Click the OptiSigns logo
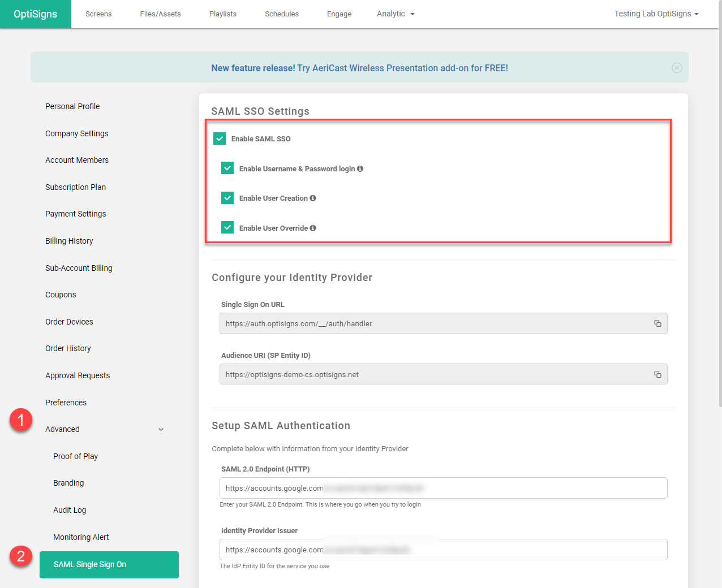Image resolution: width=722 pixels, height=588 pixels. click(x=36, y=14)
